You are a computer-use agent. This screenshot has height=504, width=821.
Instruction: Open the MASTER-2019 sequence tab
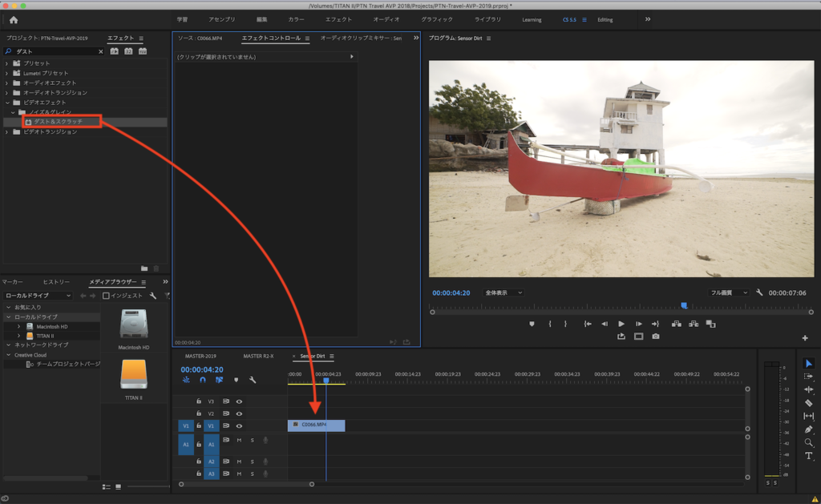(x=200, y=356)
